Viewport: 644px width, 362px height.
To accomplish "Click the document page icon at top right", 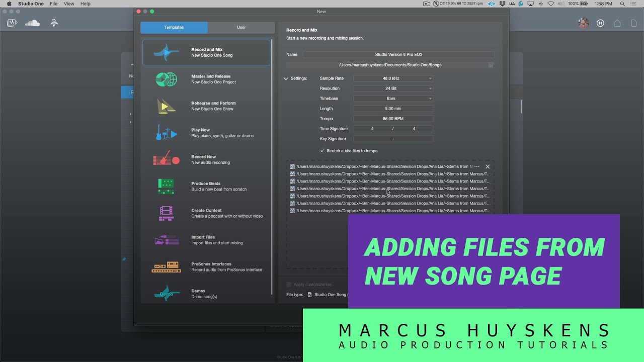I will (633, 23).
